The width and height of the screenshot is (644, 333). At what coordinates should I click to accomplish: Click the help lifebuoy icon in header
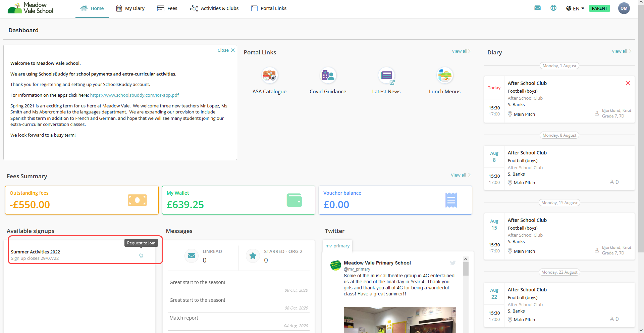click(x=553, y=8)
